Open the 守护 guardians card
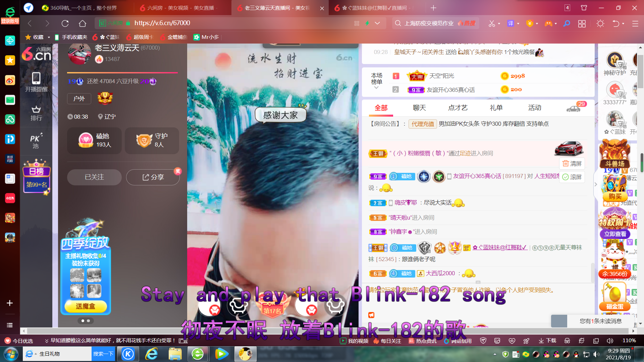644x362 pixels. [x=152, y=140]
